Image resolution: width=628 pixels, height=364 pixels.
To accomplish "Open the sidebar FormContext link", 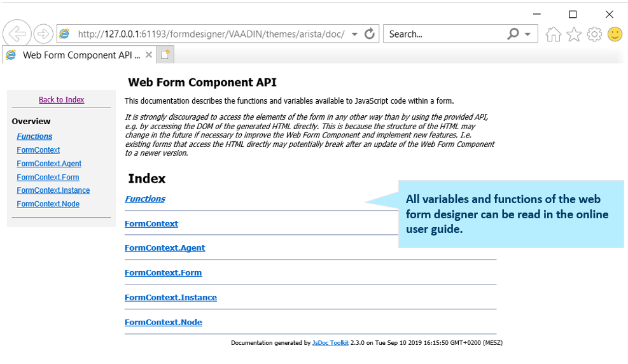I will pos(38,150).
